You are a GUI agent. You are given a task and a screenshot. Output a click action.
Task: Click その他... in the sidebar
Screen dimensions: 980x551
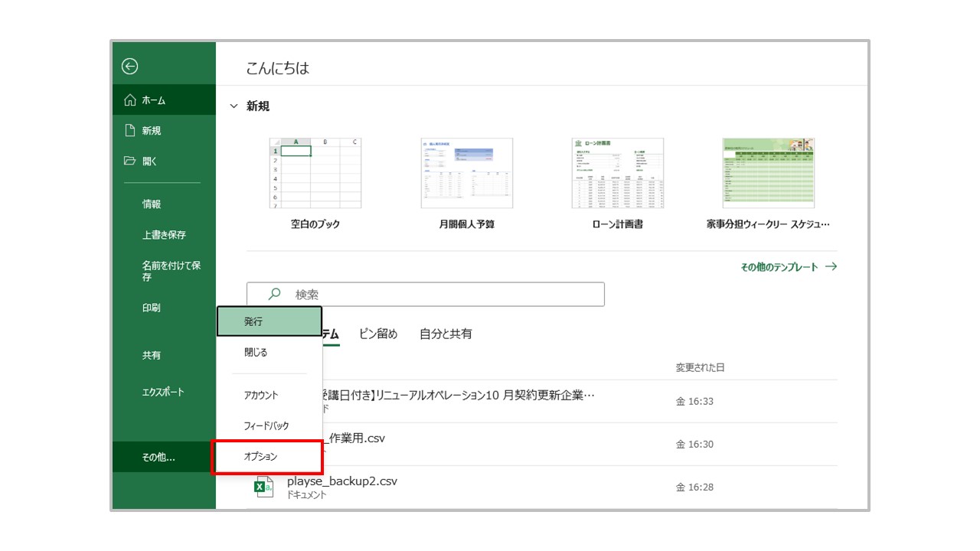point(164,458)
